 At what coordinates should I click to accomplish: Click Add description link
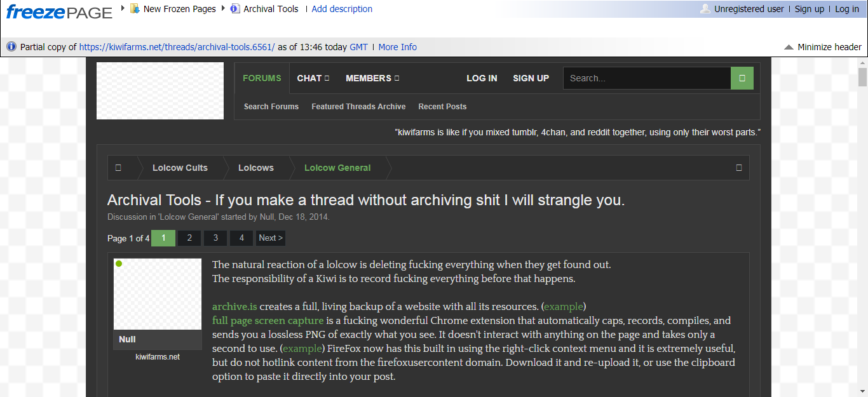[x=342, y=9]
